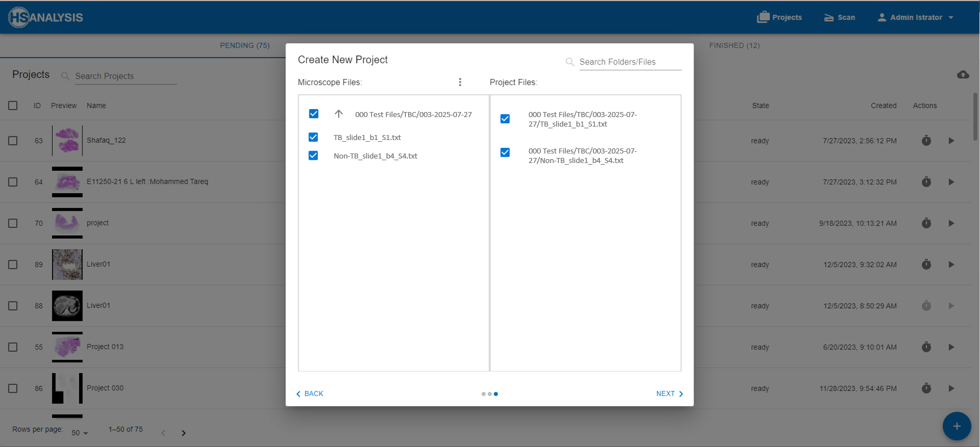Uncheck TB_slide1_b1_S1.txt in Microscope Files
Image resolution: width=980 pixels, height=447 pixels.
click(313, 137)
